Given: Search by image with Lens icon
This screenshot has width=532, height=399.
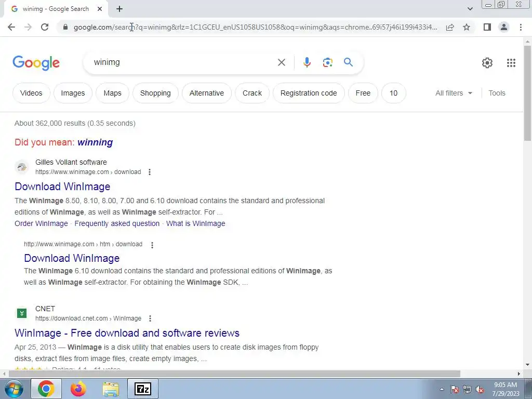Looking at the screenshot, I should click(327, 62).
